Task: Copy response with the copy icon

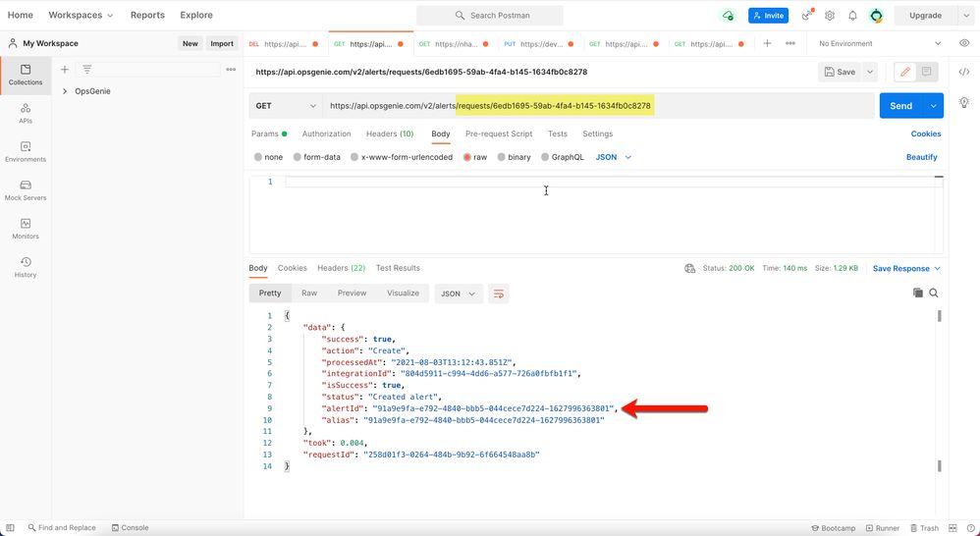Action: (x=917, y=293)
